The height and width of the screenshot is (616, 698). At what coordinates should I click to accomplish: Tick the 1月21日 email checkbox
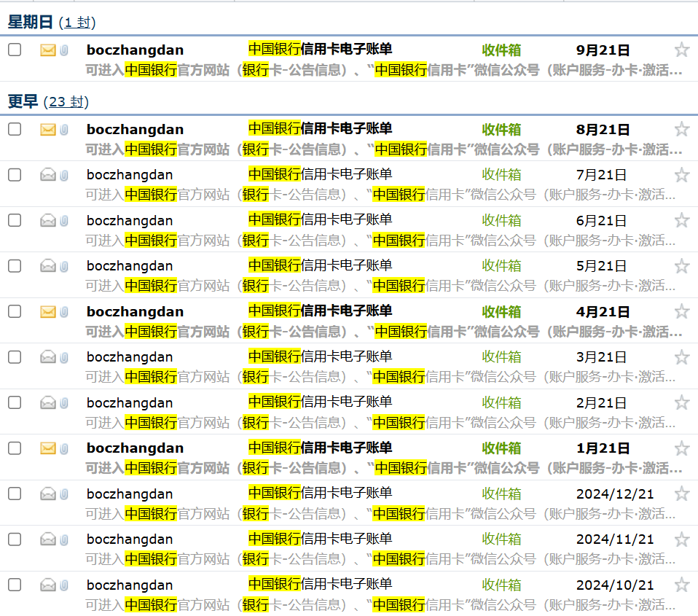click(x=15, y=448)
